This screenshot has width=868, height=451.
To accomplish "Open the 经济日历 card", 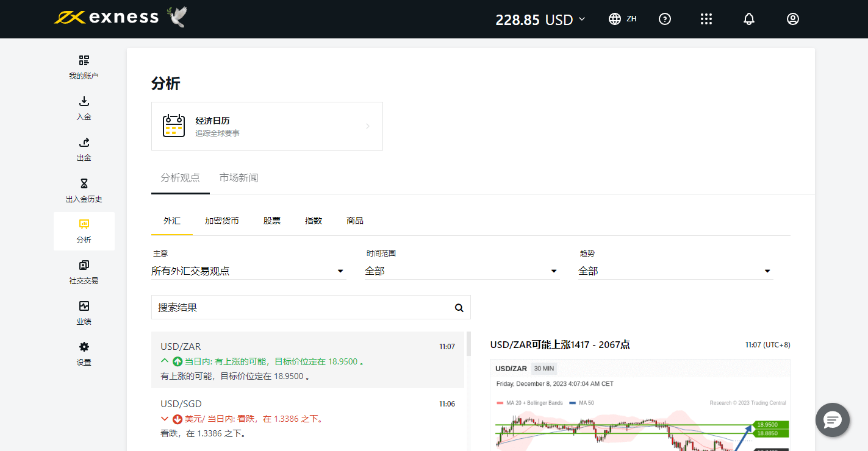I will 267,126.
